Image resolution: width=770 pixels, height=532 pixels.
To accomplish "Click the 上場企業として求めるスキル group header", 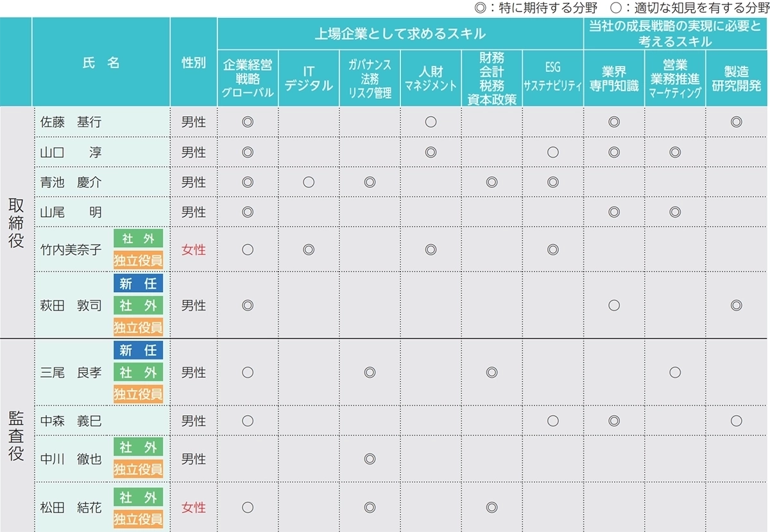I will click(x=400, y=34).
